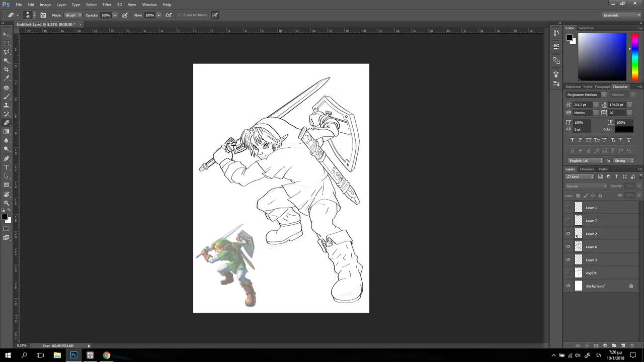Delete the selected layer
644x362 pixels.
(x=632, y=346)
